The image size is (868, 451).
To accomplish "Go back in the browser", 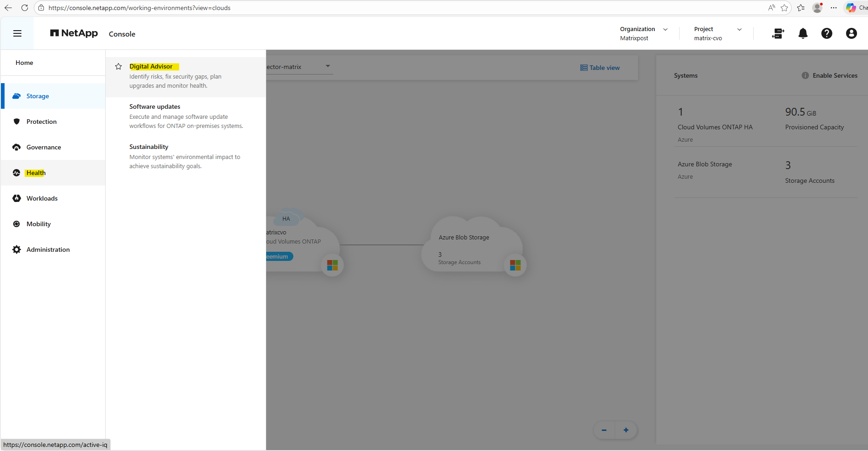I will 8,8.
